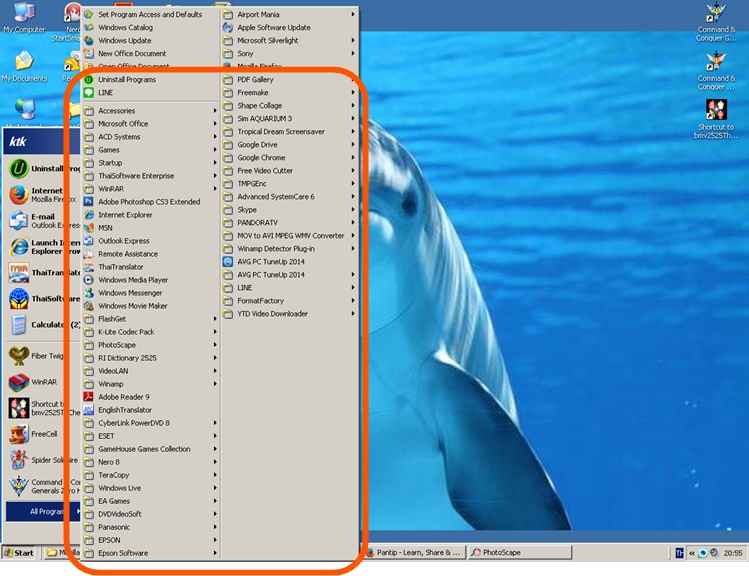
Task: Open the Epson Software folder
Action: point(150,553)
